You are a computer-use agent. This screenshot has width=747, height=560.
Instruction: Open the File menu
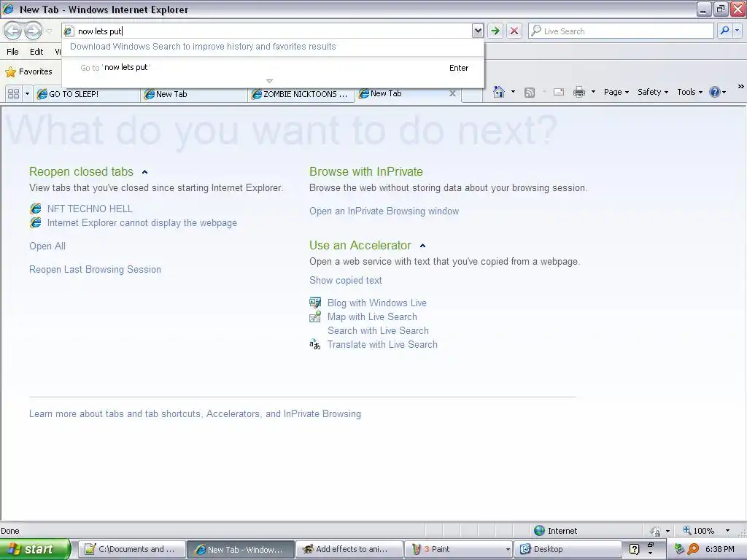[13, 52]
